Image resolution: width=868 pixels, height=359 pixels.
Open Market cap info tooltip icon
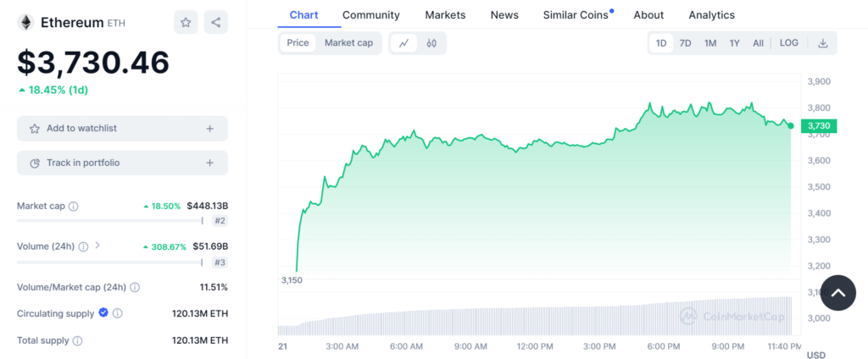[73, 207]
